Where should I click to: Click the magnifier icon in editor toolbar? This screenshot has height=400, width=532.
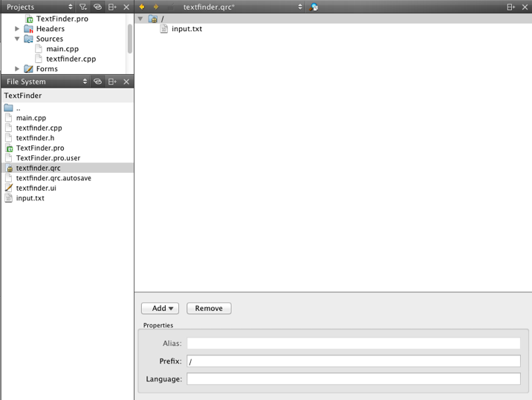314,7
